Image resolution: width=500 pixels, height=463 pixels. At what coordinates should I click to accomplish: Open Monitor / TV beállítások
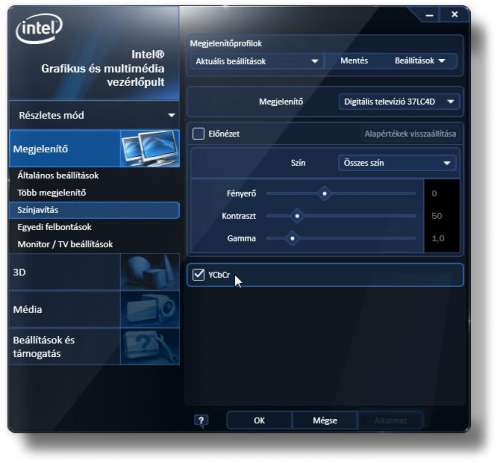(x=65, y=244)
